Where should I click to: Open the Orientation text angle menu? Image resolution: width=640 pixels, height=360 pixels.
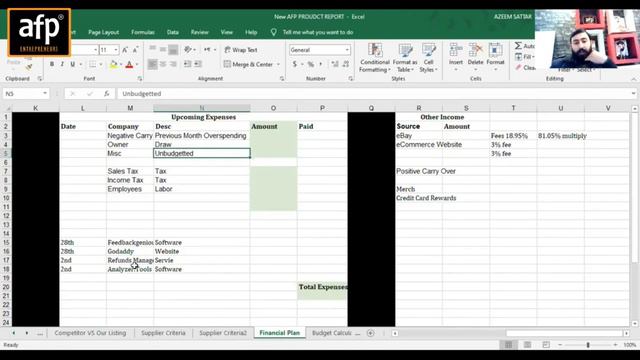tap(190, 49)
